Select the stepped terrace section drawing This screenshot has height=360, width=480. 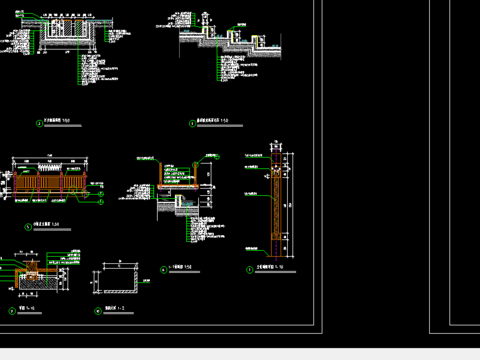click(230, 42)
